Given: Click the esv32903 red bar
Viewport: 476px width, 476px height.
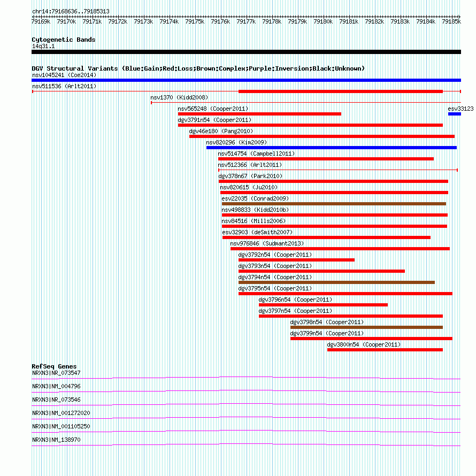Looking at the screenshot, I should [x=326, y=237].
